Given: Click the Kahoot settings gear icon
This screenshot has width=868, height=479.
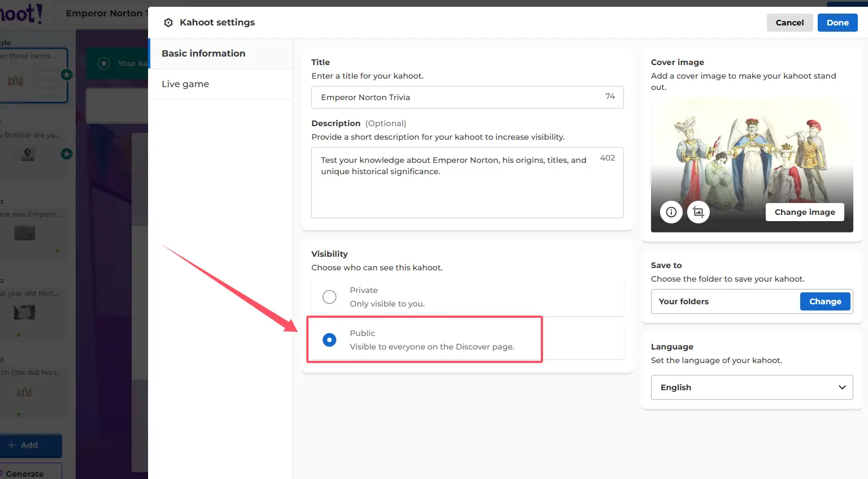Looking at the screenshot, I should pyautogui.click(x=168, y=23).
